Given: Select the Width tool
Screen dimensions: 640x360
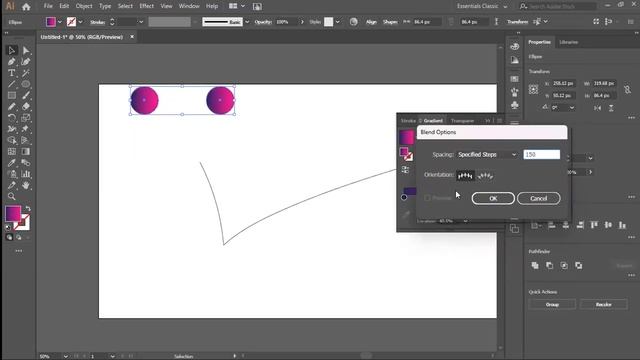Looking at the screenshot, I should pyautogui.click(x=11, y=129).
